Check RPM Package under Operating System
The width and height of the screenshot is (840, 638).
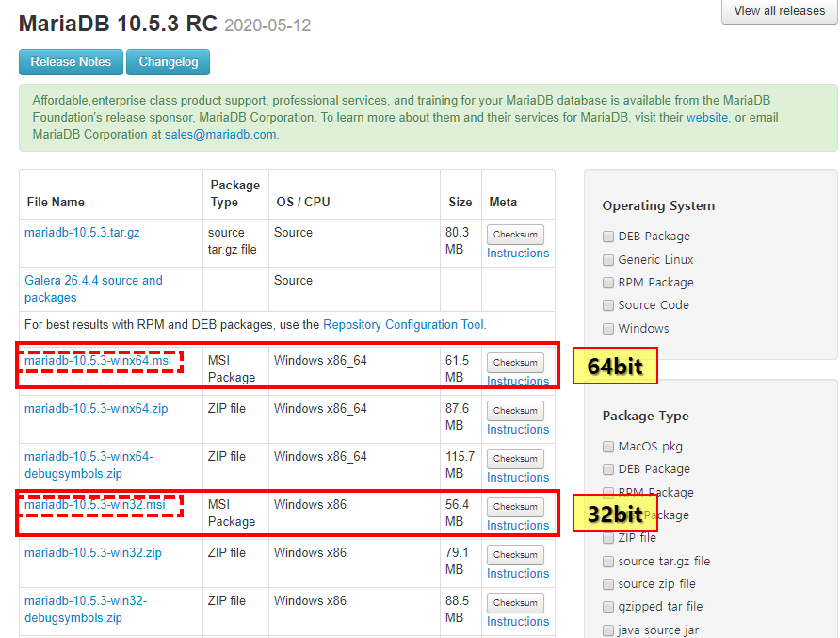[608, 283]
